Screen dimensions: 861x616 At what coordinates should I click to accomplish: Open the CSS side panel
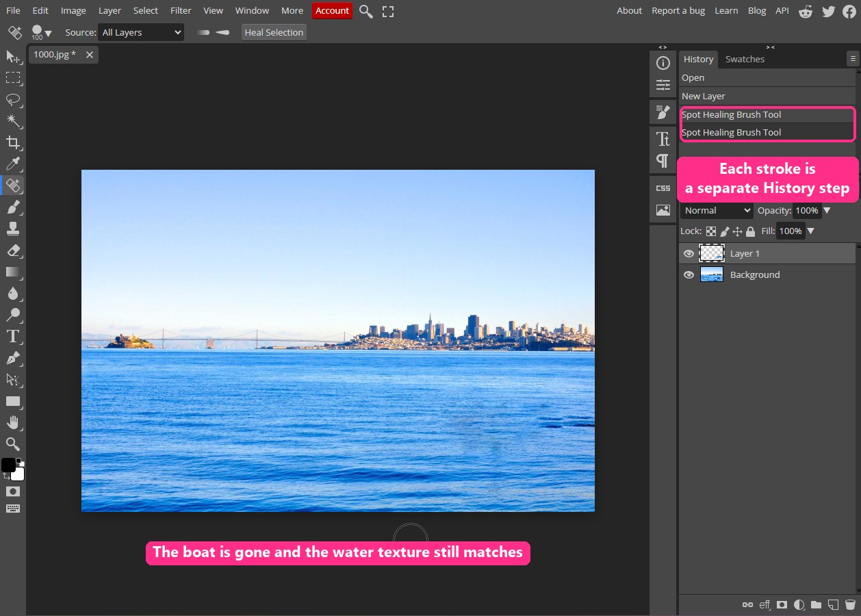tap(663, 188)
